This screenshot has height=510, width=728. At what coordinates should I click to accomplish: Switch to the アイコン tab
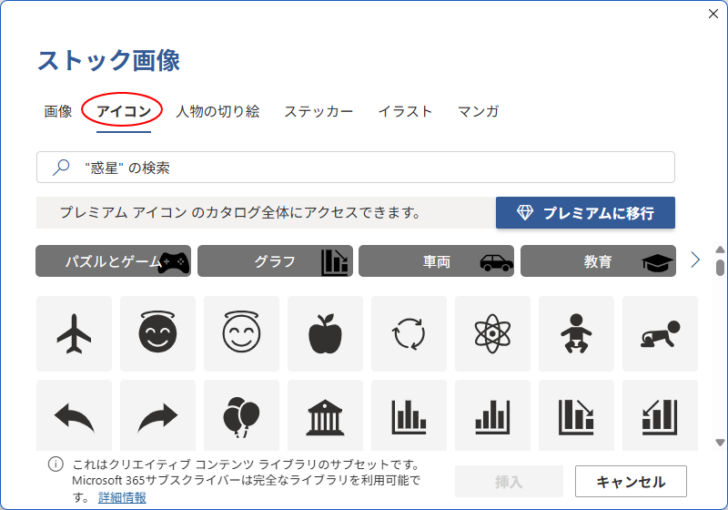pyautogui.click(x=124, y=111)
